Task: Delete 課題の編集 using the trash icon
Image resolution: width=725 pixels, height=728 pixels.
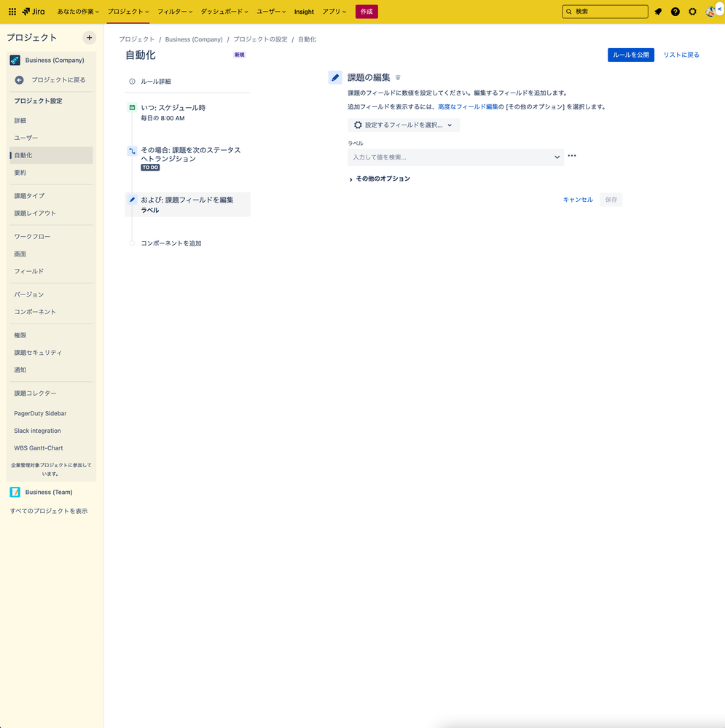Action: [398, 77]
